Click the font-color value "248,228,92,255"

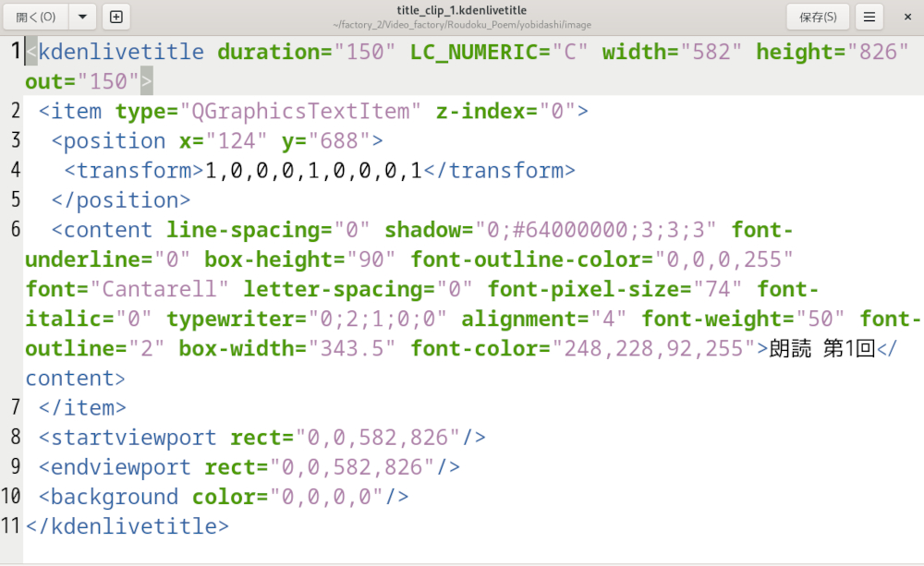coord(660,348)
